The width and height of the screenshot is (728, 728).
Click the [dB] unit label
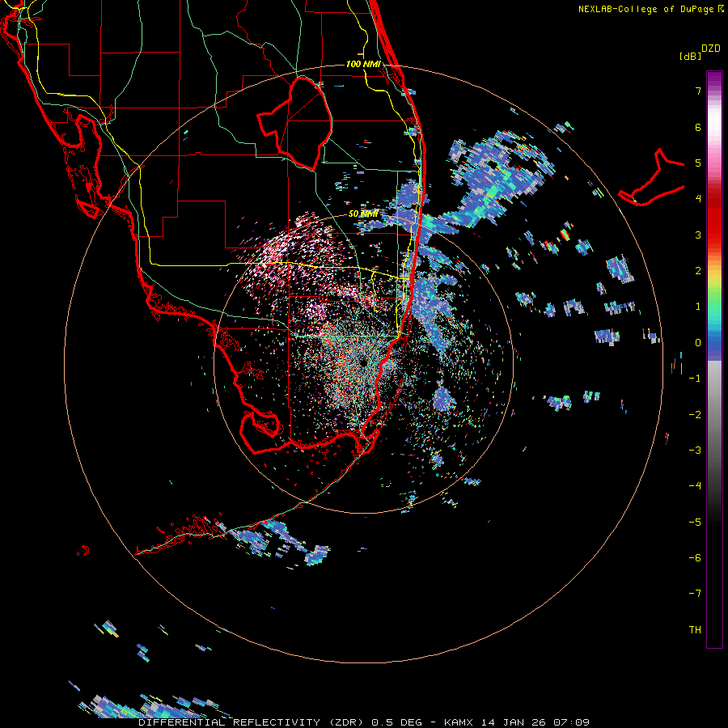coord(690,57)
